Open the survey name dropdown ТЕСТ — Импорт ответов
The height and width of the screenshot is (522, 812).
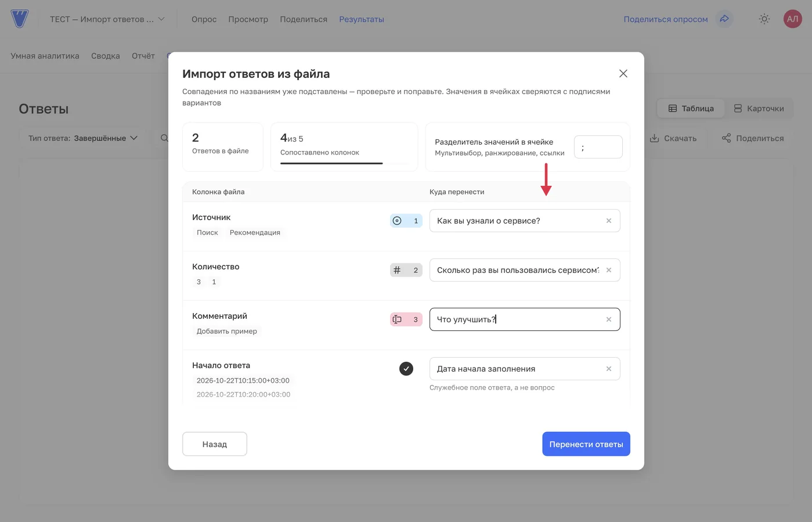point(107,19)
